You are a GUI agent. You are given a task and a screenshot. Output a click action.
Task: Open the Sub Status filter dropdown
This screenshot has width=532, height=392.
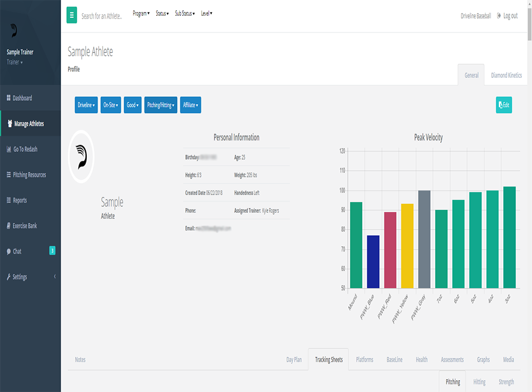pyautogui.click(x=185, y=13)
